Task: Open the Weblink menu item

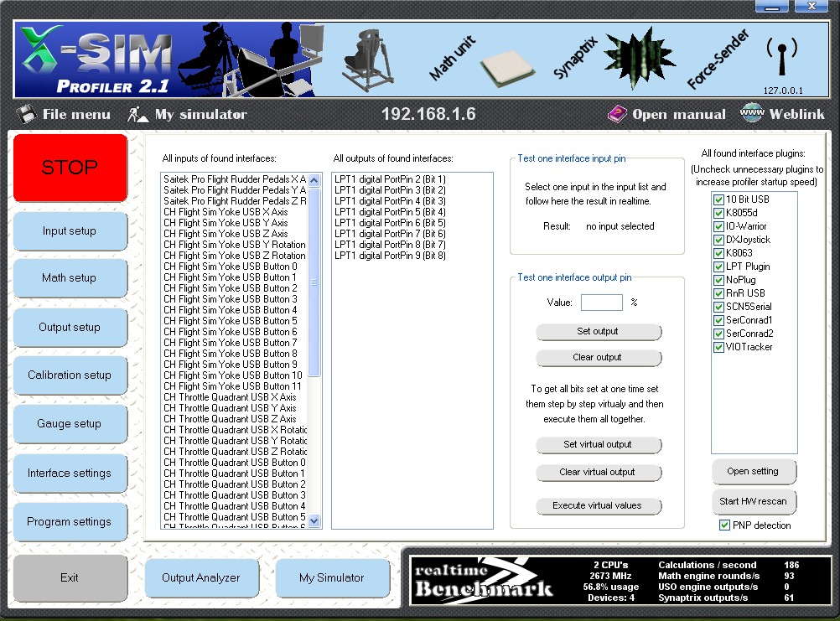Action: tap(796, 114)
